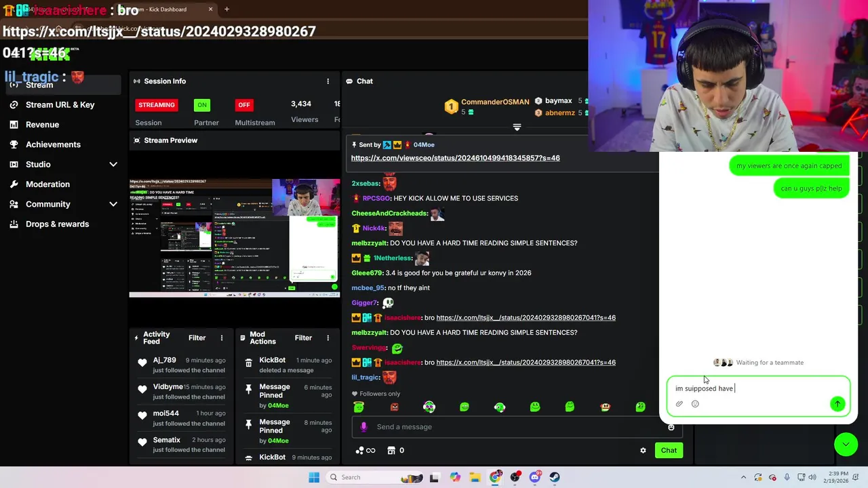The width and height of the screenshot is (868, 488).
Task: Open the Stream URL & Key page
Action: click(60, 105)
